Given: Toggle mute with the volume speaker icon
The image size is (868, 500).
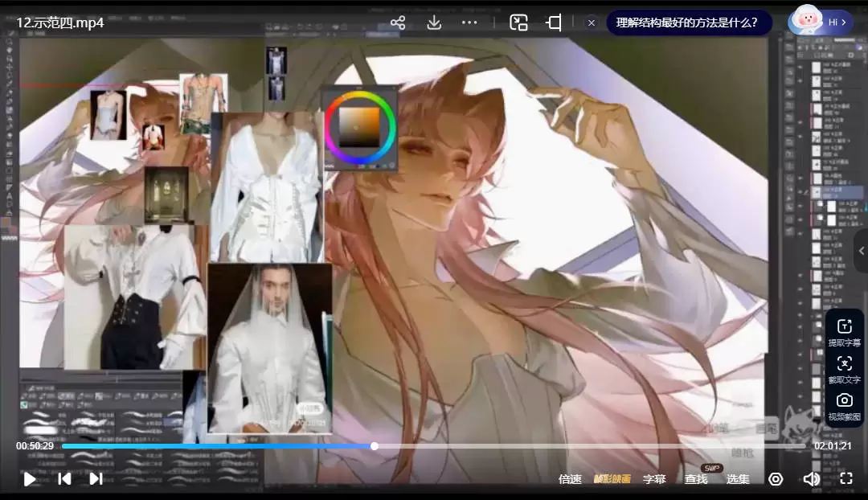Looking at the screenshot, I should pyautogui.click(x=811, y=479).
